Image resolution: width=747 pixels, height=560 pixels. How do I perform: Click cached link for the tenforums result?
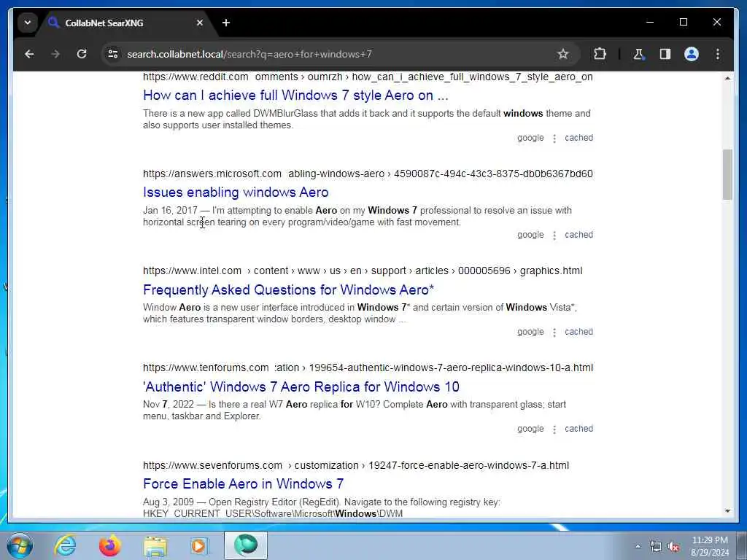click(x=578, y=429)
